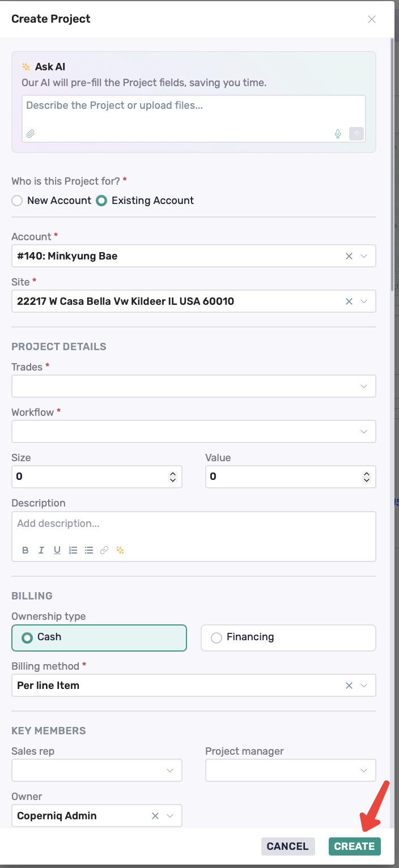Click the AI sparkle icon in Description toolbar
This screenshot has width=399, height=868.
pos(120,550)
